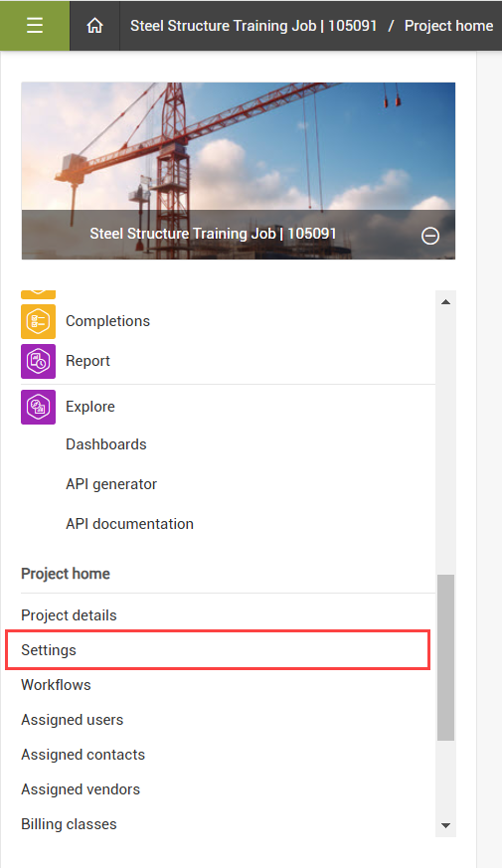This screenshot has height=868, width=502.
Task: Click partially visible yellow icon above Completions
Action: coord(38,294)
